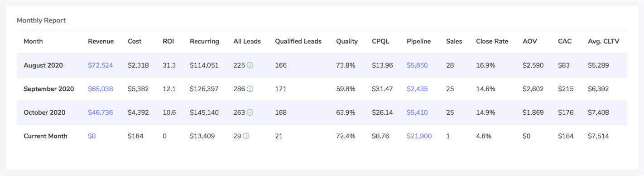Click info icon beside 225 leads
Viewport: 644px width, 176px height.
tap(250, 65)
